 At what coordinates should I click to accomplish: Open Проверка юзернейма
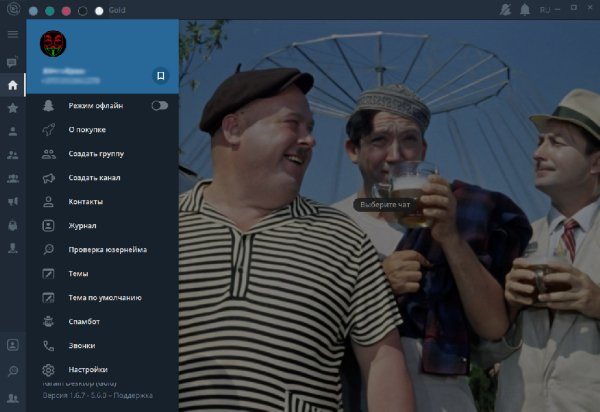(103, 250)
